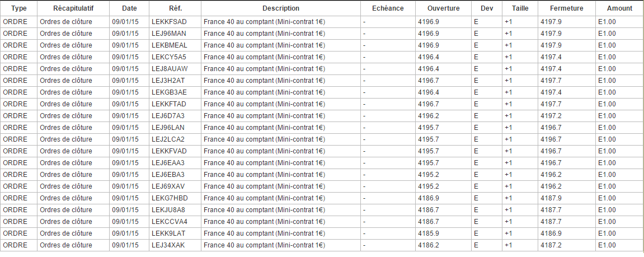Click the Dev column header
The height and width of the screenshot is (257, 644).
coord(487,8)
